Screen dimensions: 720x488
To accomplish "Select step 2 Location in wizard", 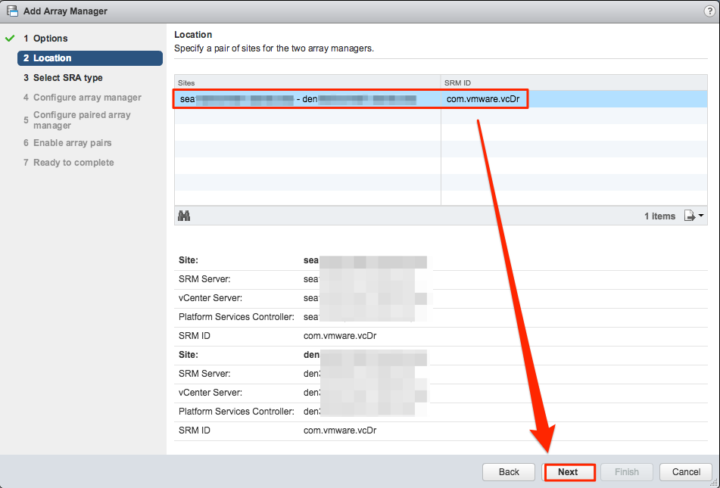I will (x=52, y=58).
